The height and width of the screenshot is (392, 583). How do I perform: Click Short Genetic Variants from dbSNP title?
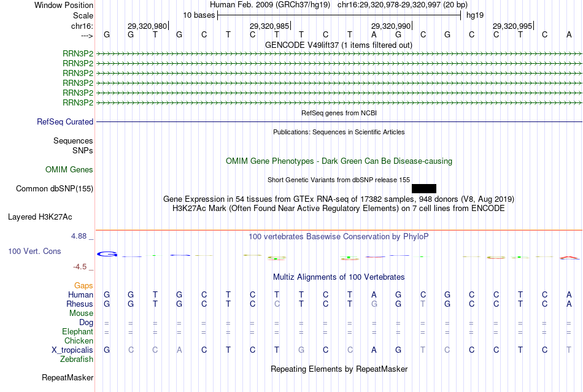pos(339,180)
